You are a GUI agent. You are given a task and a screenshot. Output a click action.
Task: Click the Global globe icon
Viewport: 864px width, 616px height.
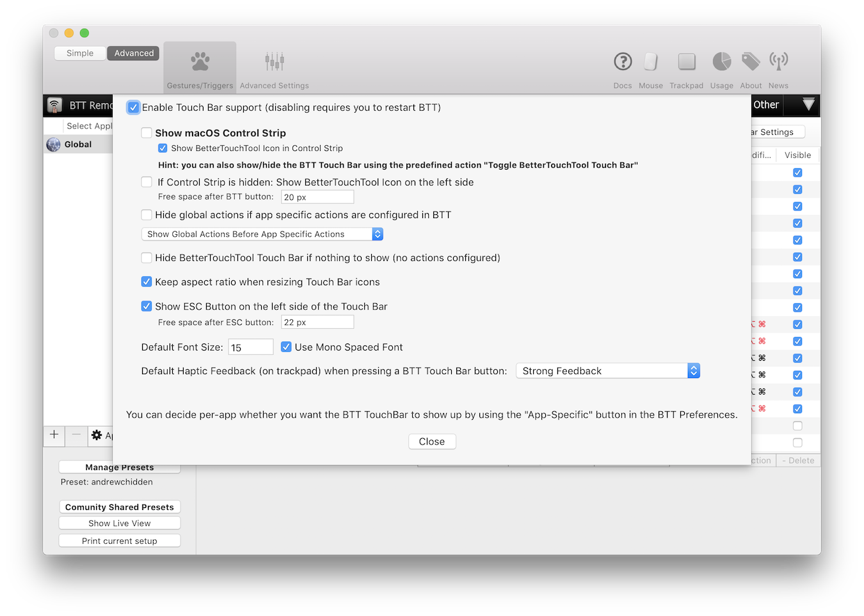pyautogui.click(x=53, y=145)
